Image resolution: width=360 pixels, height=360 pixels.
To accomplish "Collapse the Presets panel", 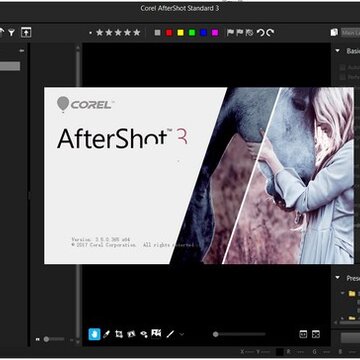I will [x=338, y=278].
